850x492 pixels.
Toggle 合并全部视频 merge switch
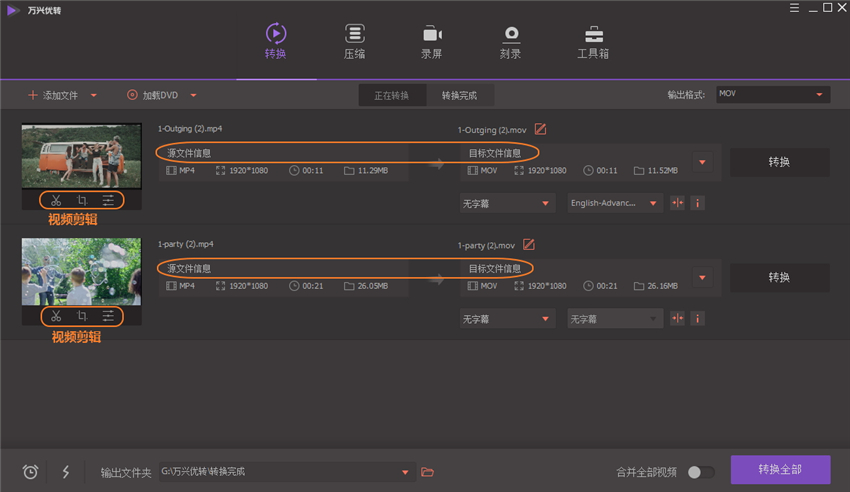pos(700,472)
